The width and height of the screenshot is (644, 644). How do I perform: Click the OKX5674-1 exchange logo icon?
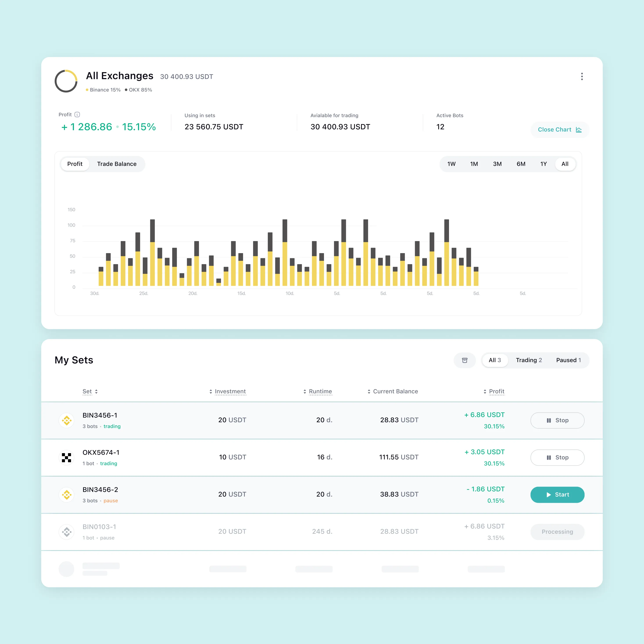[x=67, y=457]
